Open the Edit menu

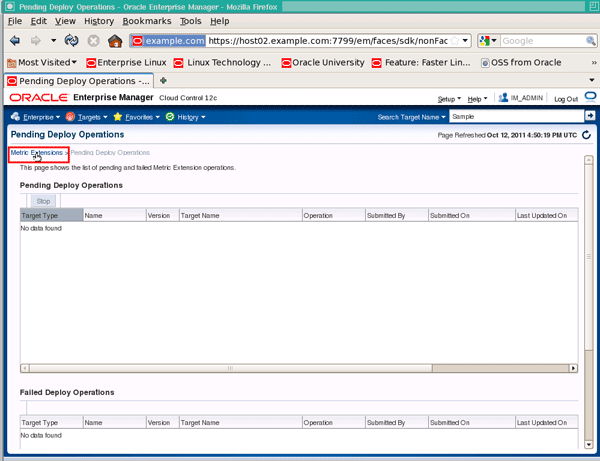tap(39, 21)
